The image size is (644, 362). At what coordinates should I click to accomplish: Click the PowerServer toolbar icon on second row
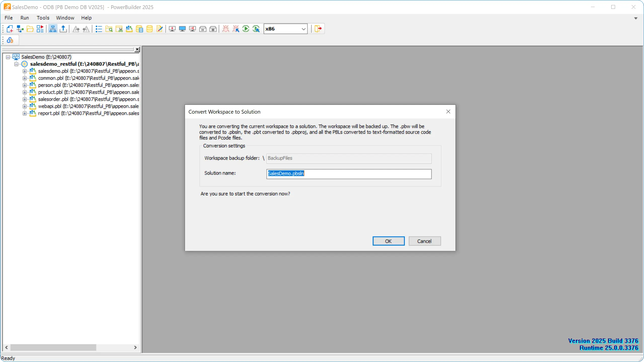tap(10, 40)
